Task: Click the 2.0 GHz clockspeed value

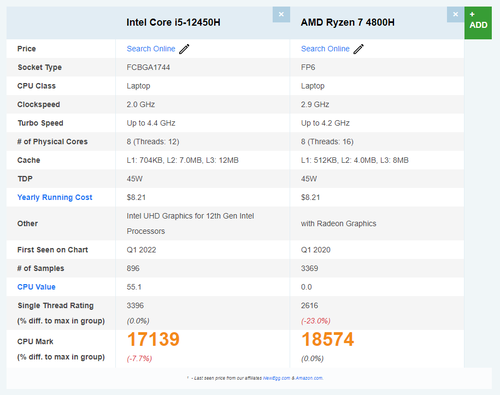Action: (x=141, y=104)
